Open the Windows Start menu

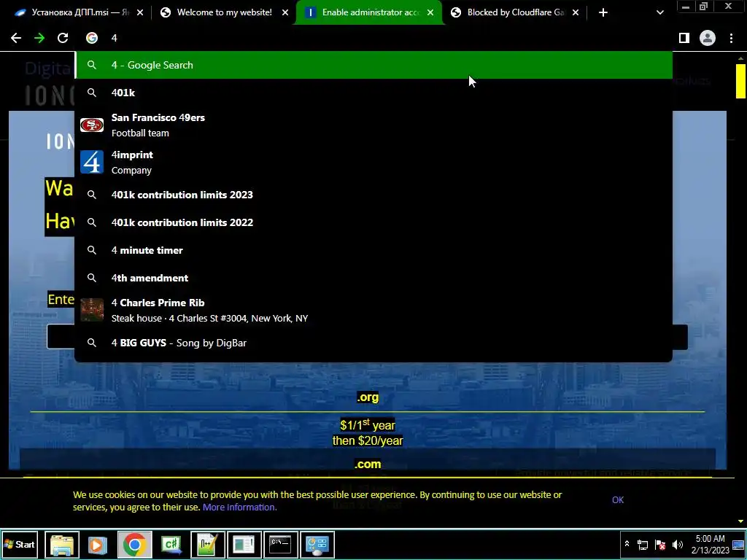pos(20,544)
